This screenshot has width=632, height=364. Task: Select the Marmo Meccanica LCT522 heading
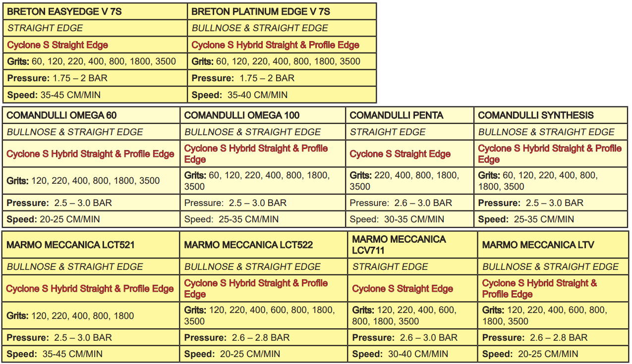[248, 245]
